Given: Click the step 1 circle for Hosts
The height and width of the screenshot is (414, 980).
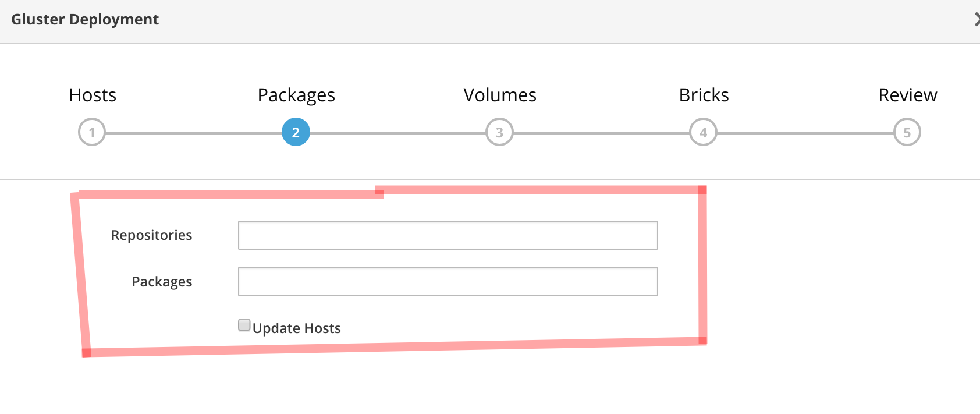Looking at the screenshot, I should point(92,132).
